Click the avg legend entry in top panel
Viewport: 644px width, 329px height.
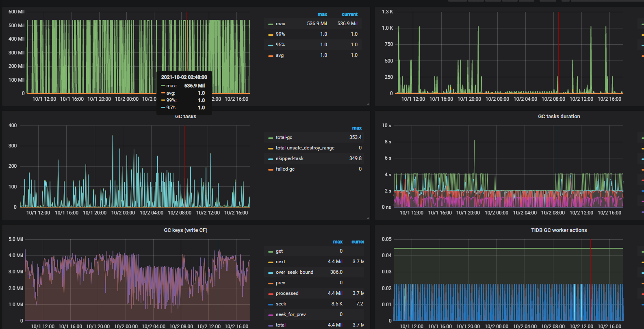[x=280, y=55]
